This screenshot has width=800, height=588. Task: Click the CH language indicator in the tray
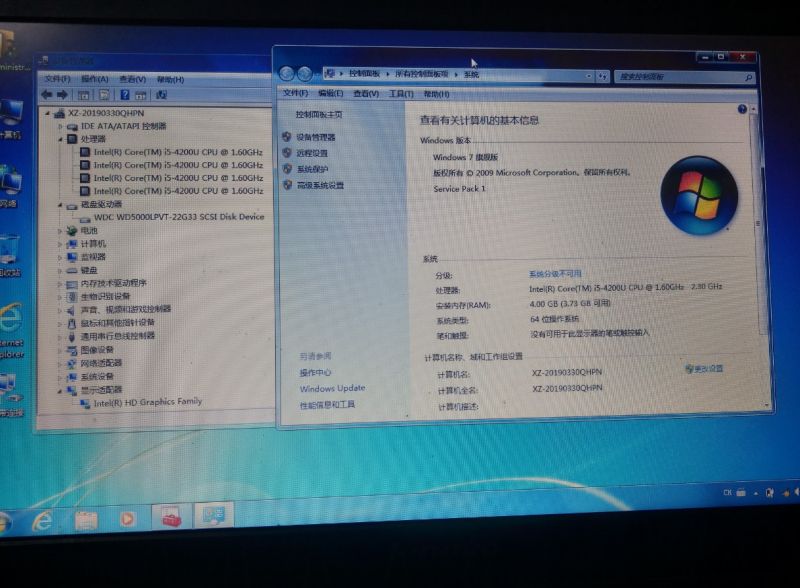(728, 493)
